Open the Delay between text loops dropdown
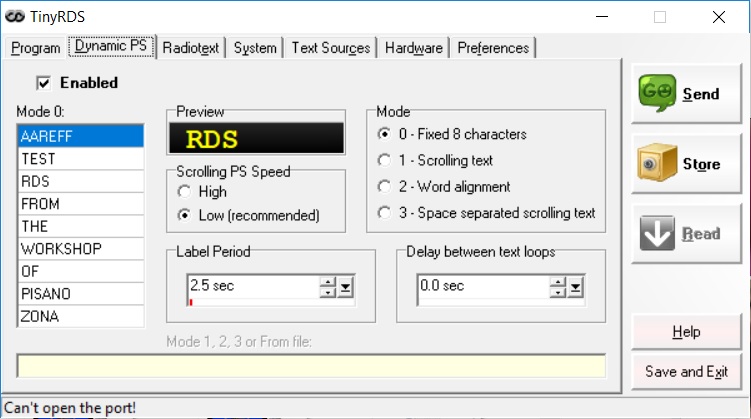 pyautogui.click(x=576, y=287)
